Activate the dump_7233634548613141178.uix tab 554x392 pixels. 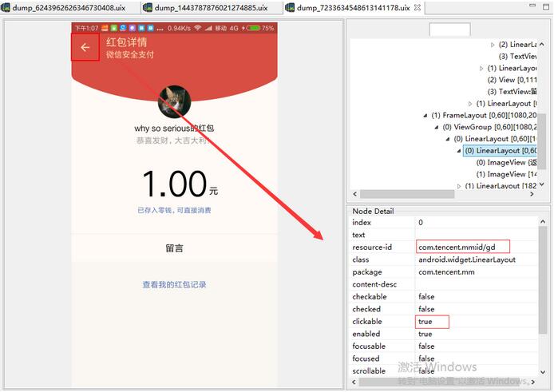click(x=353, y=7)
